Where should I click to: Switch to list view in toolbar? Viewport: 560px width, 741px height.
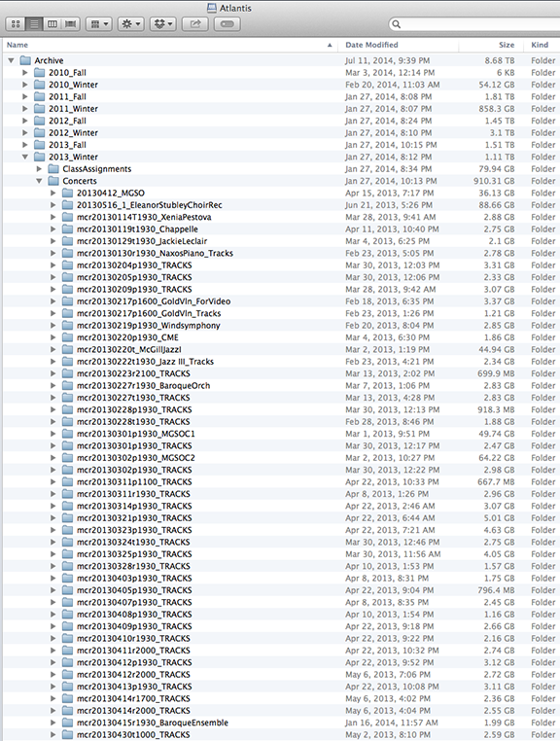point(34,24)
